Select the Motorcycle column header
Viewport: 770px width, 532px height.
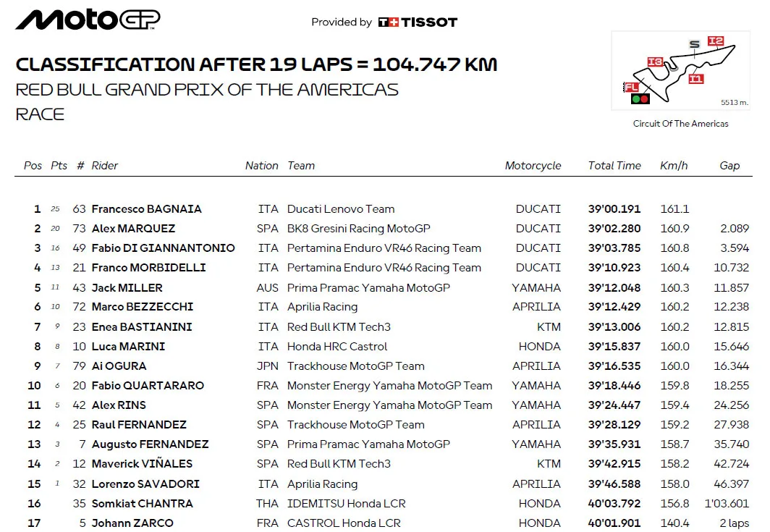pos(533,166)
